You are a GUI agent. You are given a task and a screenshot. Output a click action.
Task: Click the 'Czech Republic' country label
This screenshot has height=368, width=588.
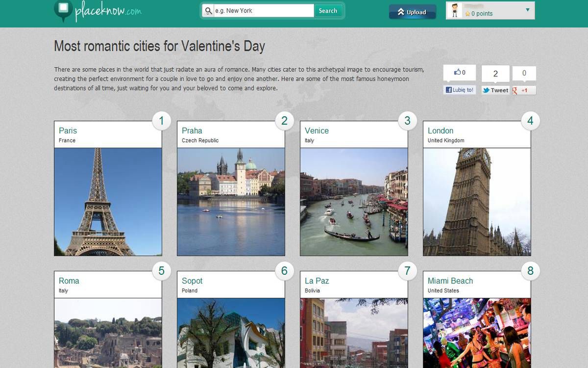pos(200,140)
